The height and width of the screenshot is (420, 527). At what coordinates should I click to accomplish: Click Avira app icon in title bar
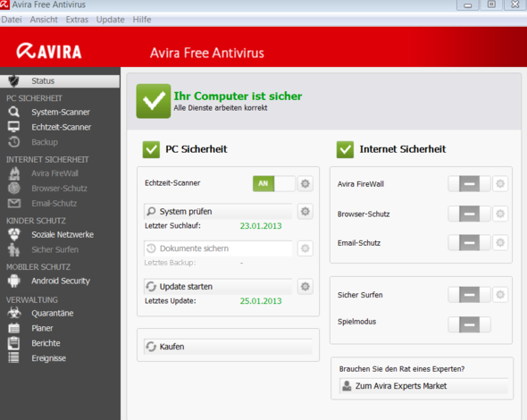tap(4, 4)
